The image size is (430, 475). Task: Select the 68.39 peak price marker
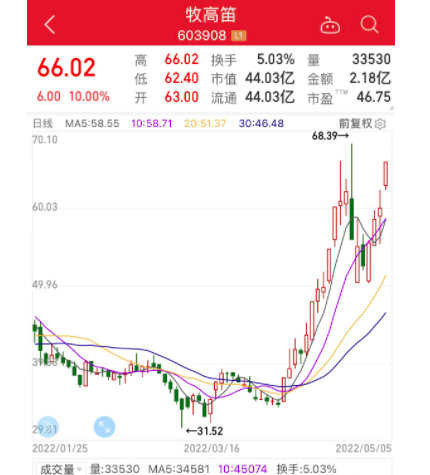coord(330,136)
